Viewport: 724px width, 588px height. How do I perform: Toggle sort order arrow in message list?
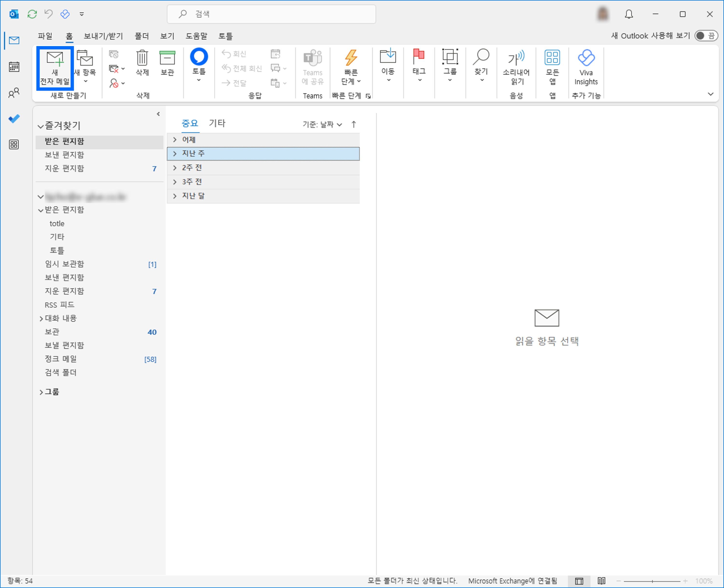coord(354,124)
